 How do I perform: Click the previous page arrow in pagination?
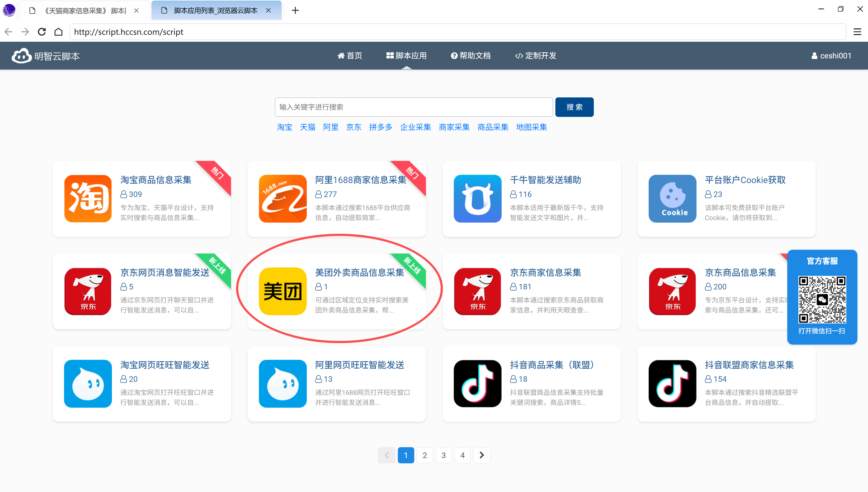coord(386,455)
